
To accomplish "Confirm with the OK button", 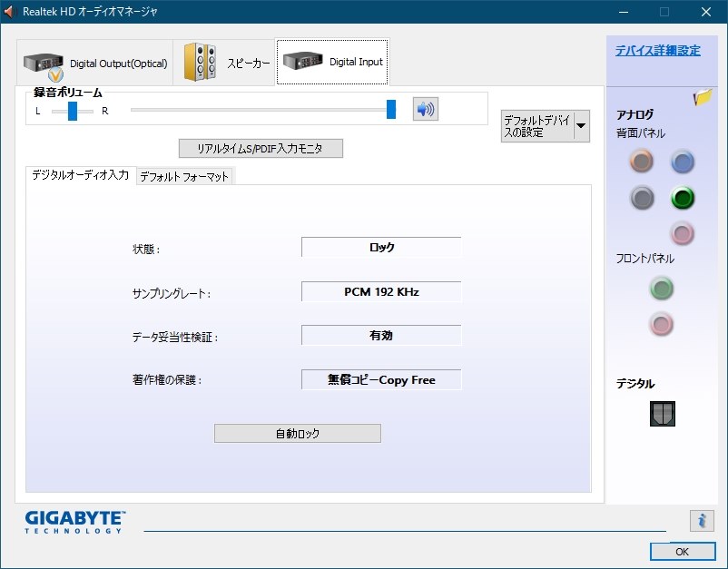I will [x=683, y=552].
